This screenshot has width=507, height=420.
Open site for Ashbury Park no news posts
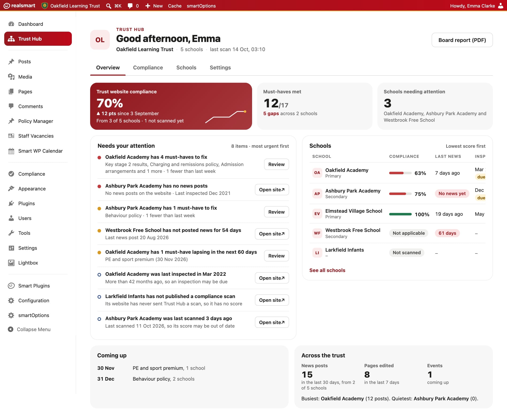click(x=272, y=190)
